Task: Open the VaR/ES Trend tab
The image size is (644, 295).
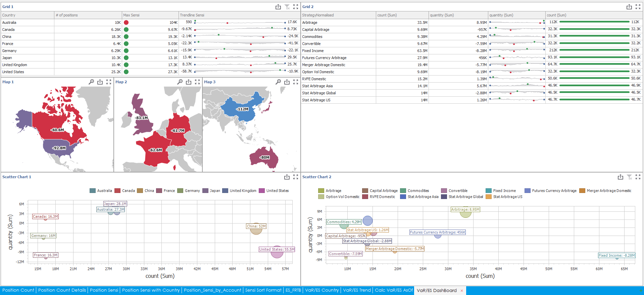Action: click(x=357, y=290)
